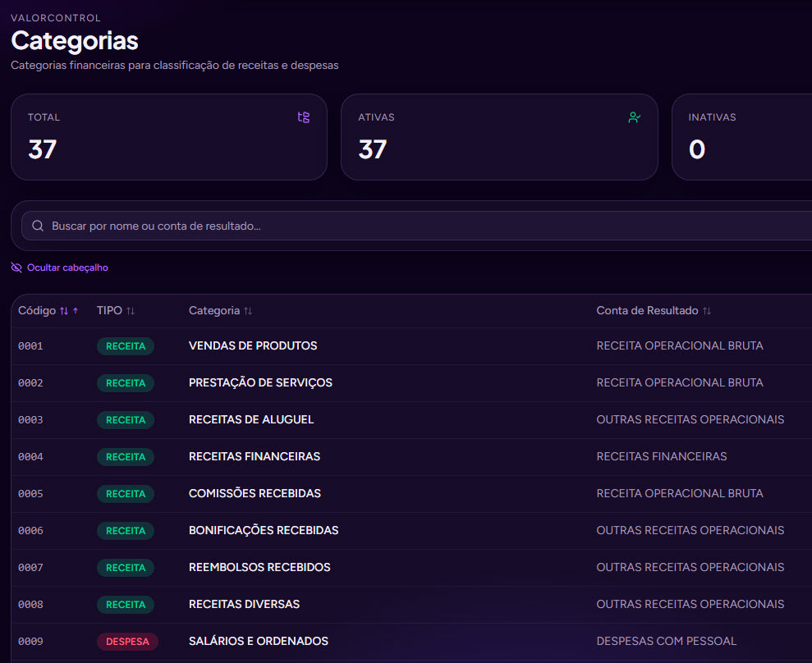Click RECEITA OPERACIONAL BRUTA in row 0005

680,493
